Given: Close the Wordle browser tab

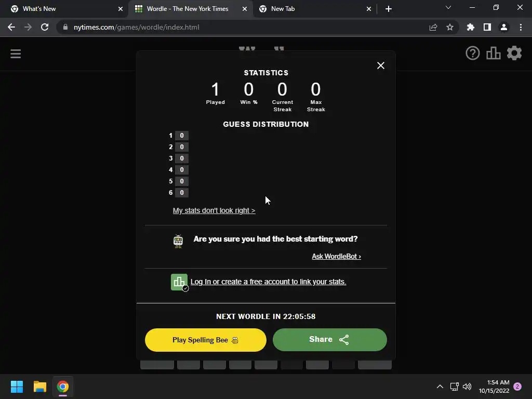Looking at the screenshot, I should (x=245, y=9).
